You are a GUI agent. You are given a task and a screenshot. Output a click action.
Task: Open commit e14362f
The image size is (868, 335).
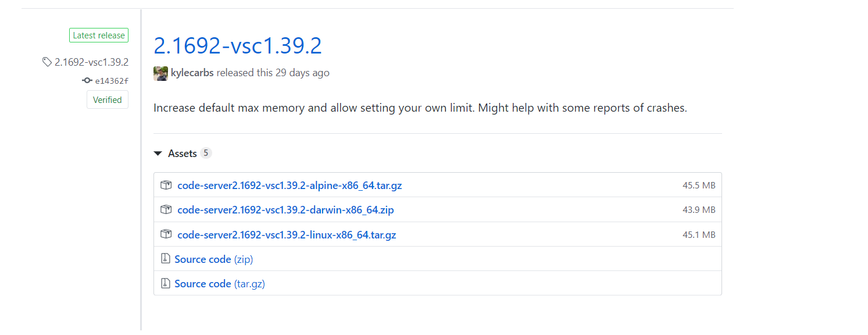pyautogui.click(x=112, y=81)
